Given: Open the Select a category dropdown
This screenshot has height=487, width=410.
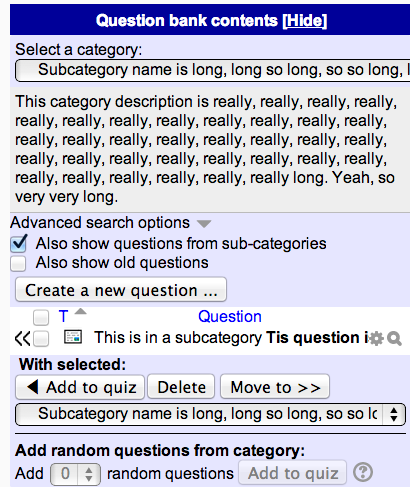Looking at the screenshot, I should point(213,70).
